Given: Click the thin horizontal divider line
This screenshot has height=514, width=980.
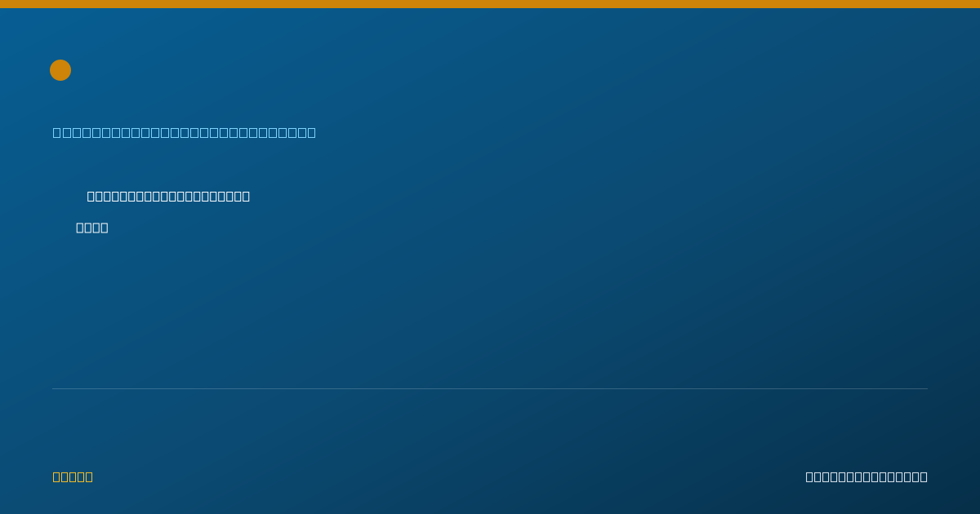Looking at the screenshot, I should [490, 388].
